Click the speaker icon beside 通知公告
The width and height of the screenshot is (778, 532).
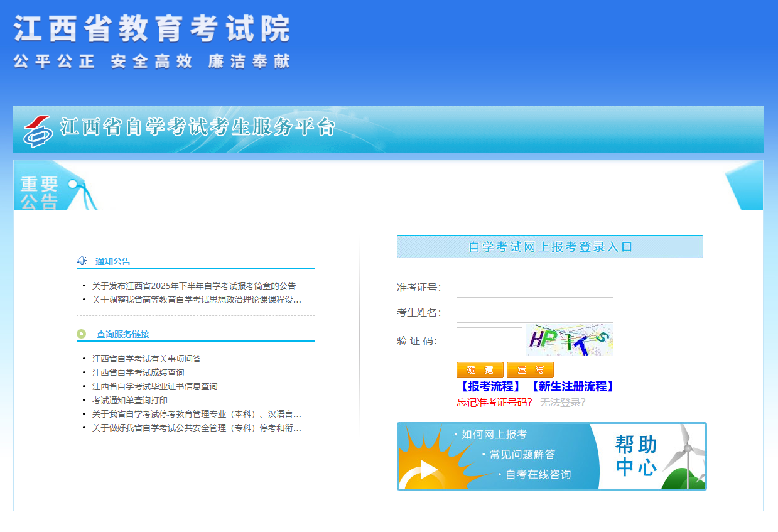(82, 261)
